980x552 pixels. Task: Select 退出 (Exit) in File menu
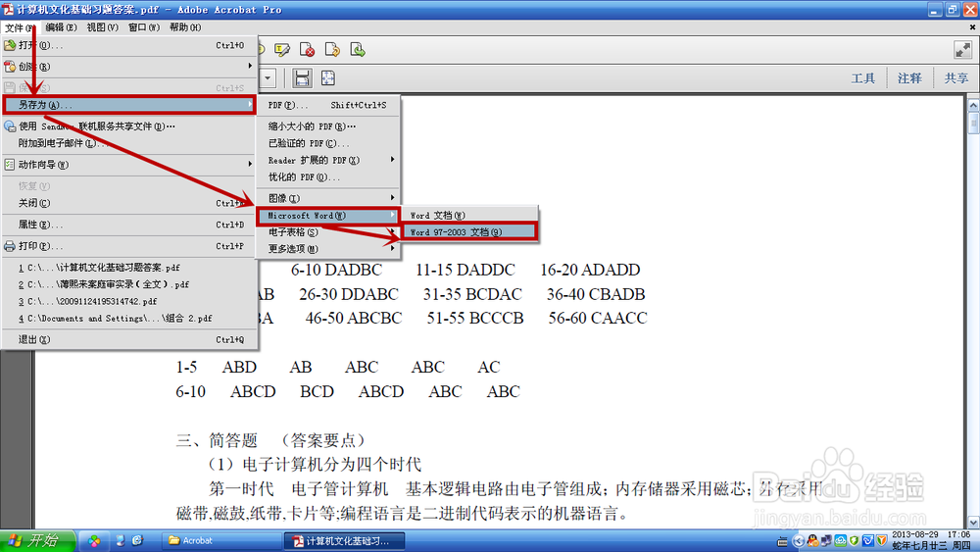[128, 339]
